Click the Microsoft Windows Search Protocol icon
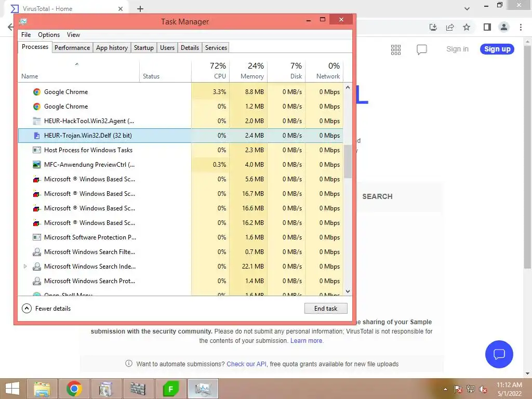 click(37, 281)
